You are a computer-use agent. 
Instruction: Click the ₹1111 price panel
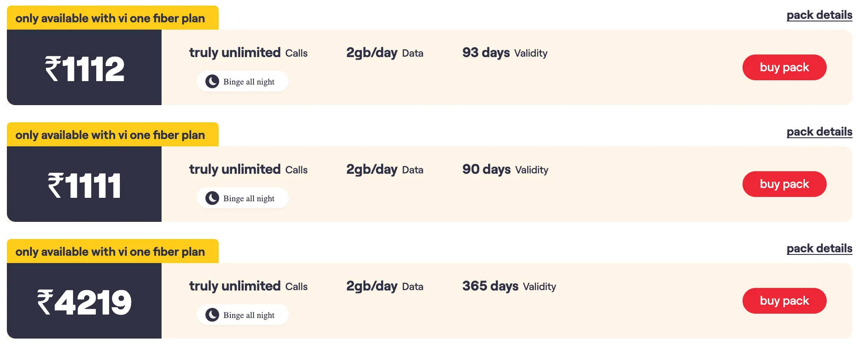84,184
